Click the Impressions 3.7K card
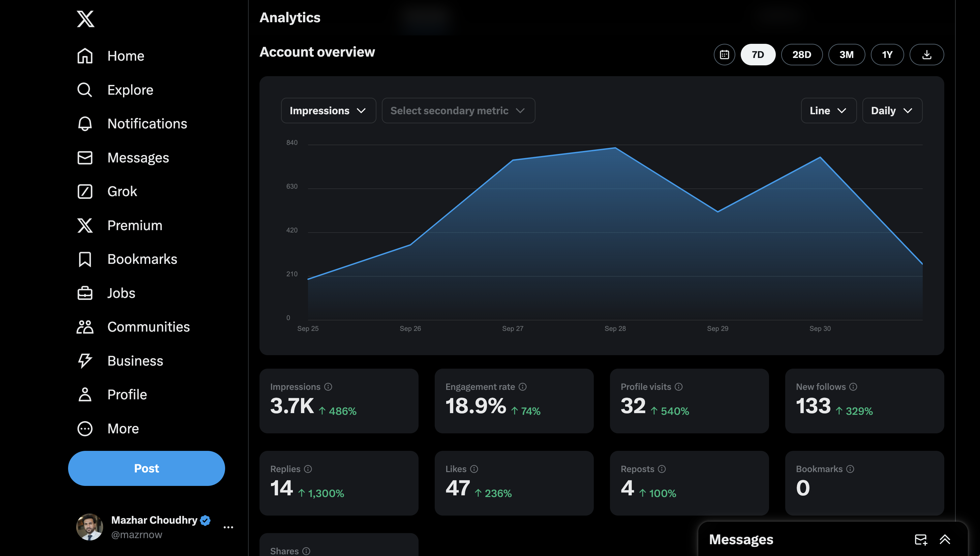 [339, 401]
